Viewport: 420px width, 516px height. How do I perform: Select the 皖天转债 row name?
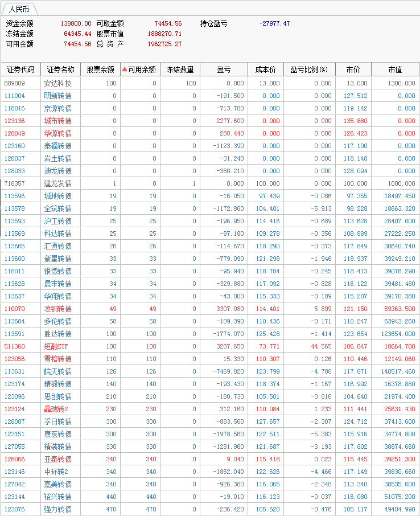(x=57, y=371)
